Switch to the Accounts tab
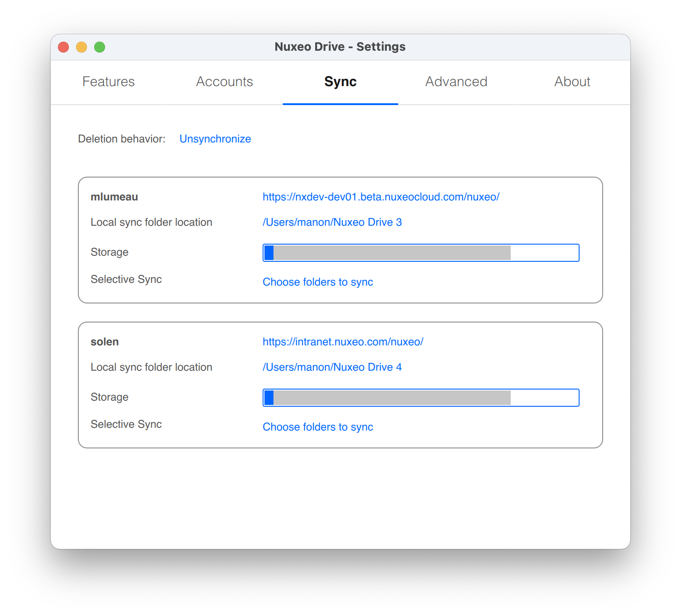The width and height of the screenshot is (681, 616). point(225,82)
